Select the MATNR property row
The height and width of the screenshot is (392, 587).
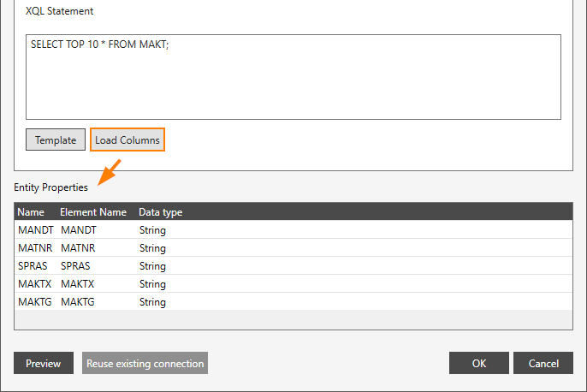293,247
